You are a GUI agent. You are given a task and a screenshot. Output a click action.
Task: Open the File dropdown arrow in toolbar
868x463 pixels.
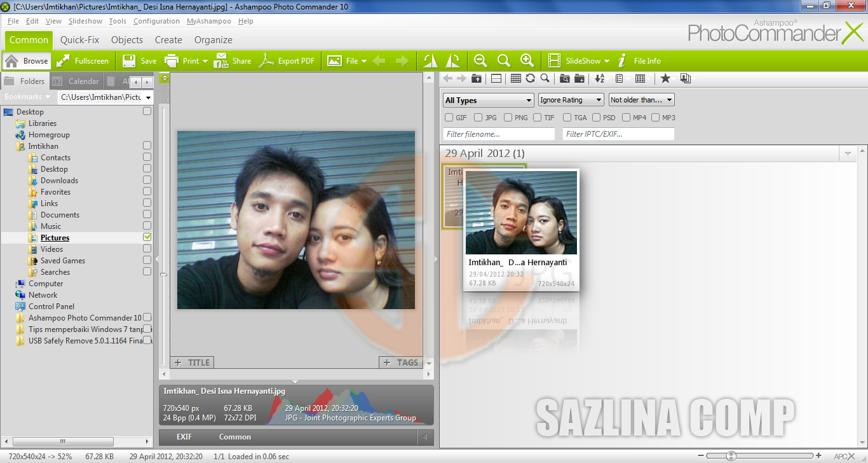[363, 61]
